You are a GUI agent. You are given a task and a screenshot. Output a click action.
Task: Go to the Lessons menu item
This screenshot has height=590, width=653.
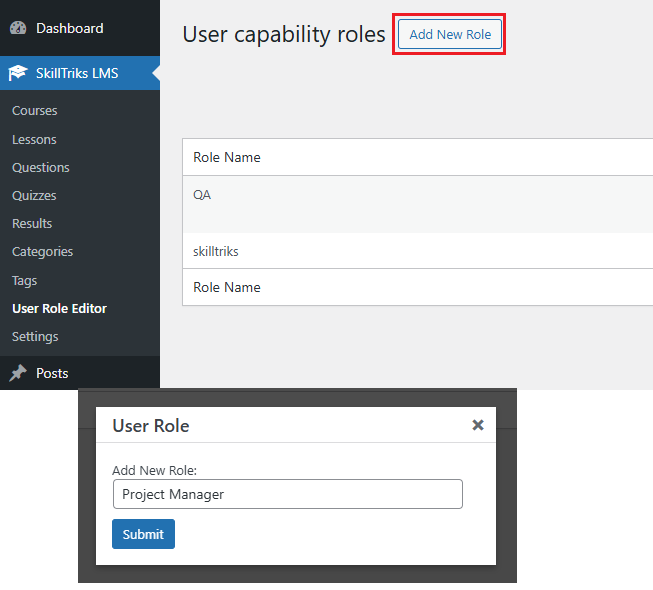[x=34, y=139]
